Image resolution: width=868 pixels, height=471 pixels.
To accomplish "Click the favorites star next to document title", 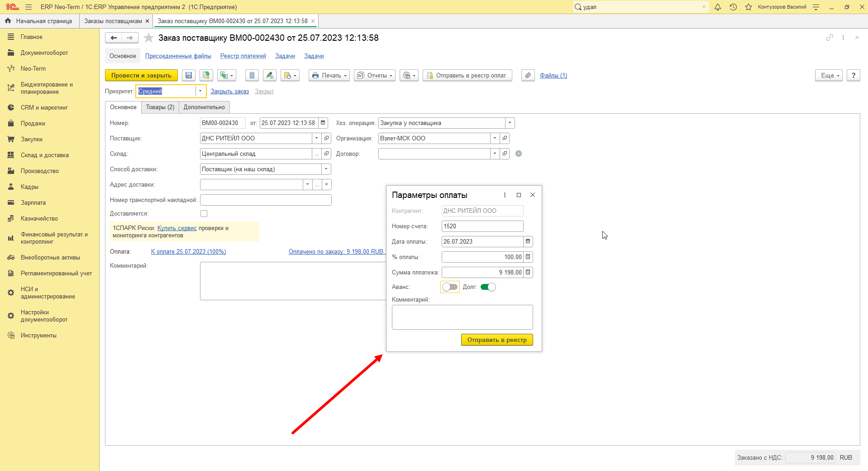I will pos(148,38).
